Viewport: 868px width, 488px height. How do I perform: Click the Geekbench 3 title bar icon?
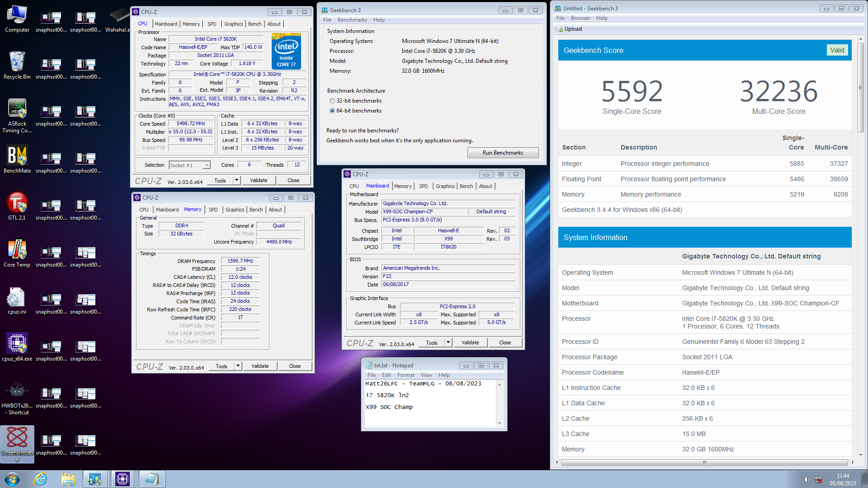[325, 10]
